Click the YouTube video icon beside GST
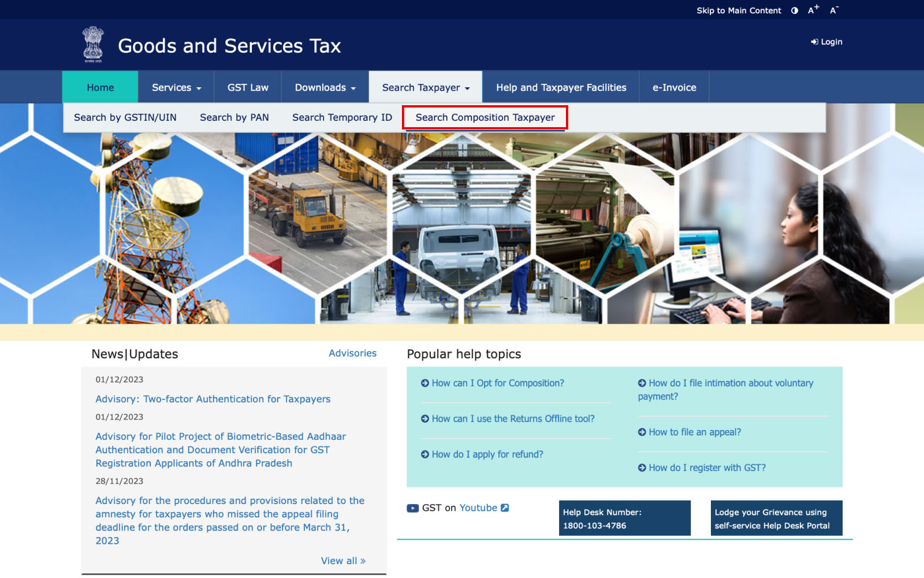924x578 pixels. pos(412,508)
